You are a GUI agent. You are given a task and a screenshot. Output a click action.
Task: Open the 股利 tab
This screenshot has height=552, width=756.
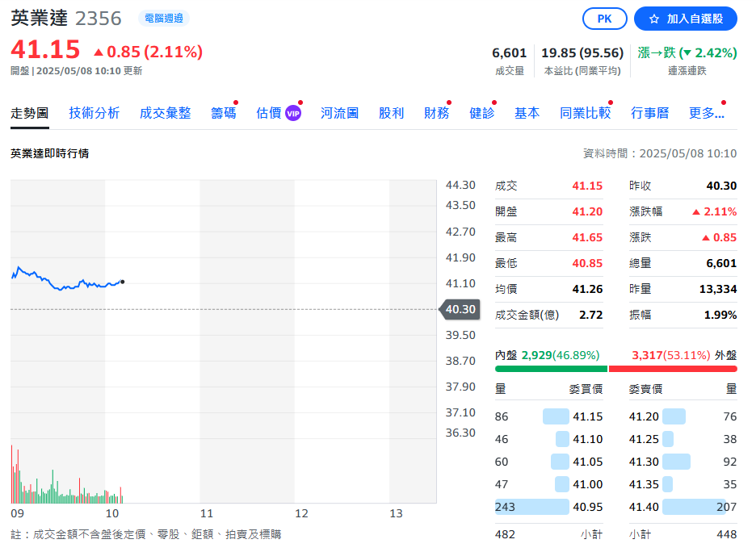pyautogui.click(x=391, y=113)
